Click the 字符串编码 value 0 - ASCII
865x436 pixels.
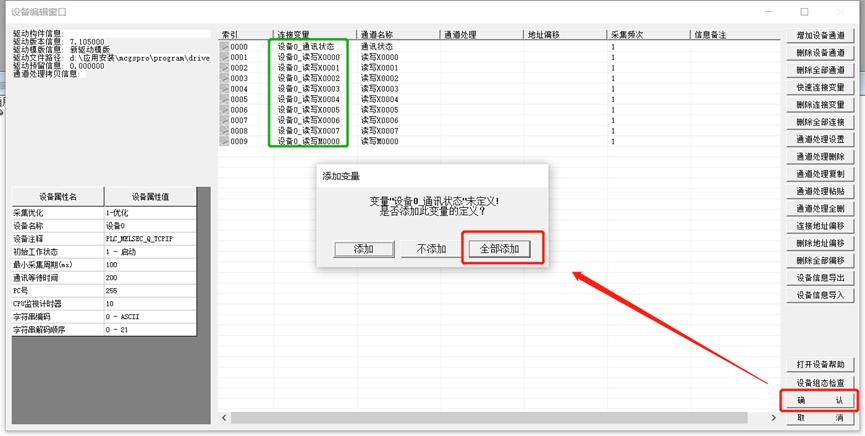(150, 317)
